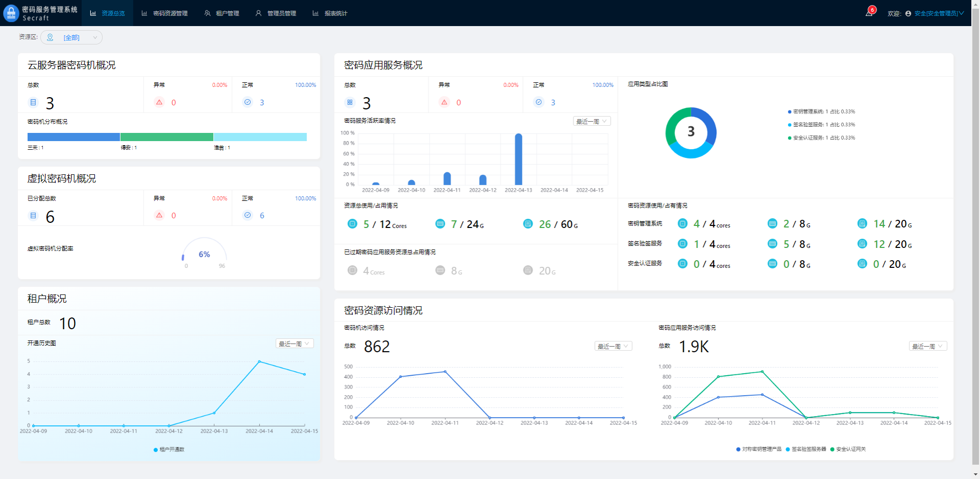The image size is (980, 479).
Task: Click the Secraft lock logo icon
Action: 11,13
